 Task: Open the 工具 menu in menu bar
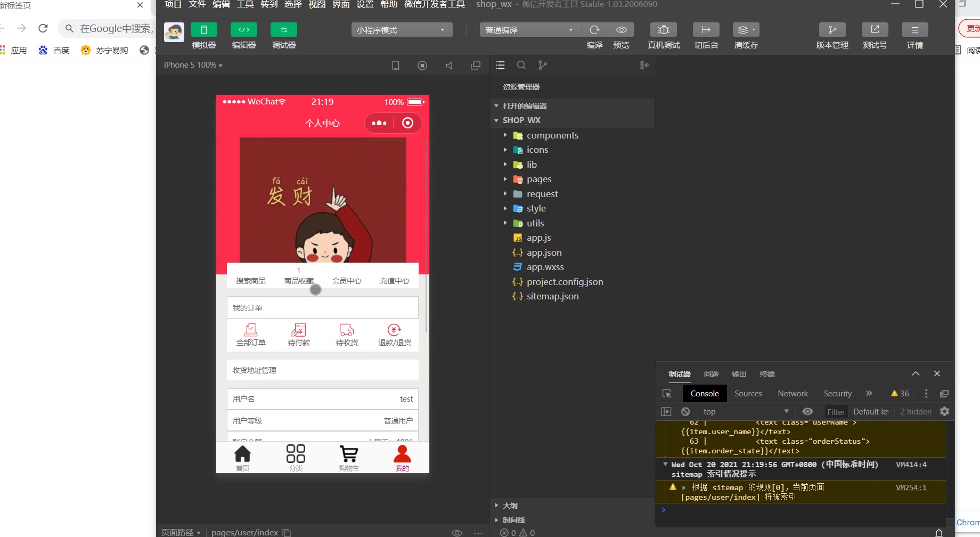pyautogui.click(x=245, y=4)
